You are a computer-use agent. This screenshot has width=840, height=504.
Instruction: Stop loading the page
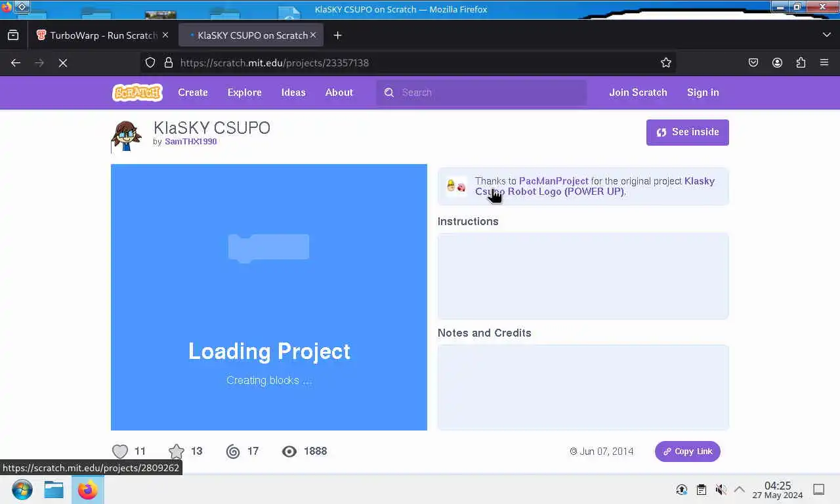tap(63, 63)
